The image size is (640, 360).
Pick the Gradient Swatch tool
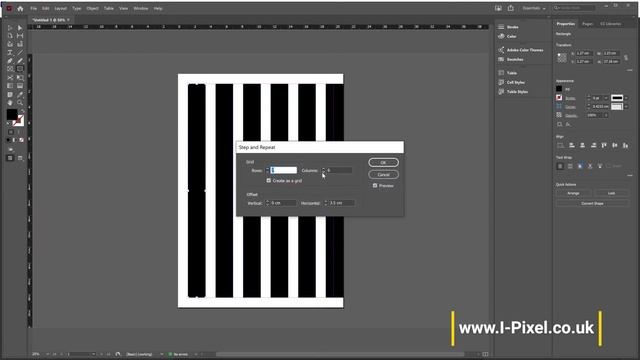point(10,86)
